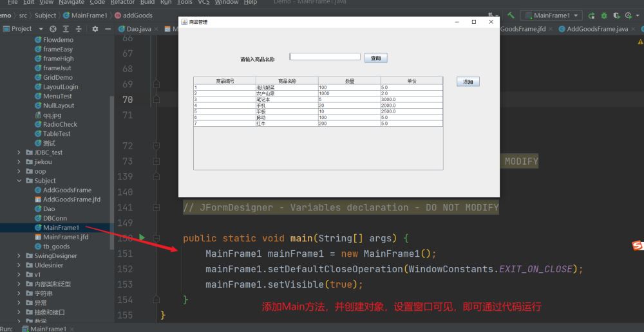Click the Project panel settings gear

[95, 29]
